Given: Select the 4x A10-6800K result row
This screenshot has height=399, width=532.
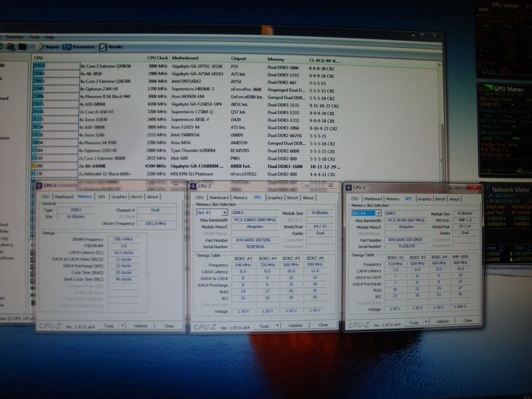Looking at the screenshot, I should [185, 105].
